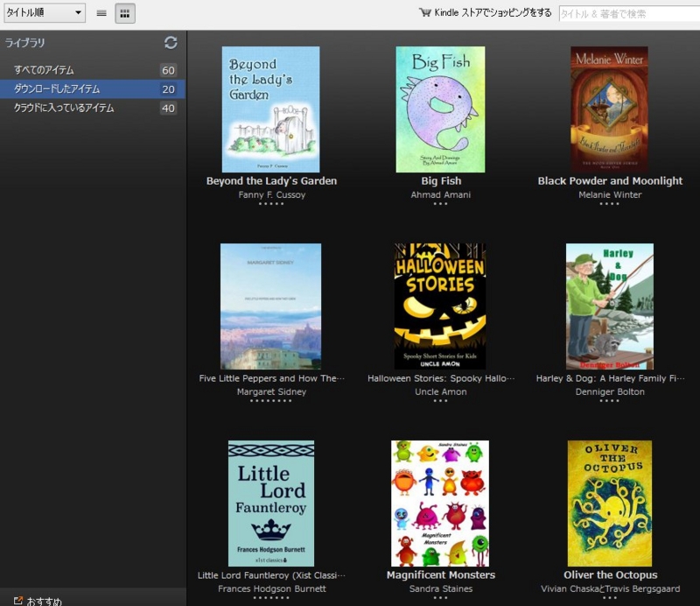700x606 pixels.
Task: Click author name Denniger Bolton
Action: [610, 392]
